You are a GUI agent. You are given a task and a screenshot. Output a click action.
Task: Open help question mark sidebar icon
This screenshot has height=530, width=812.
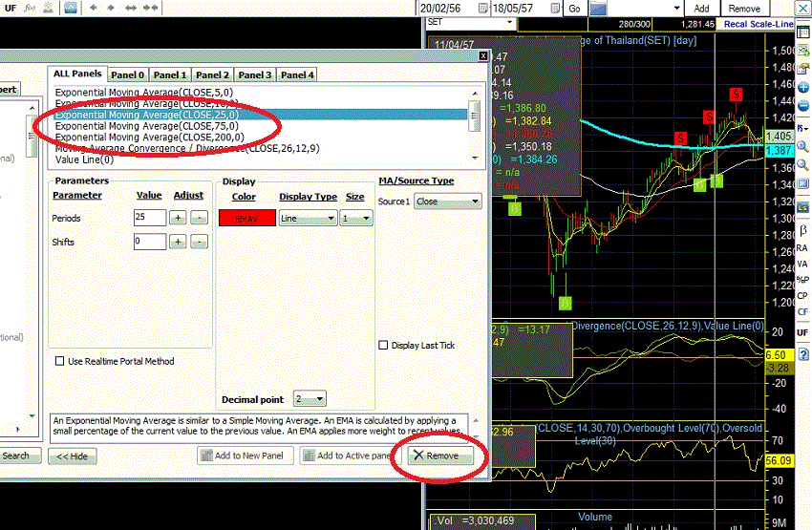803,354
